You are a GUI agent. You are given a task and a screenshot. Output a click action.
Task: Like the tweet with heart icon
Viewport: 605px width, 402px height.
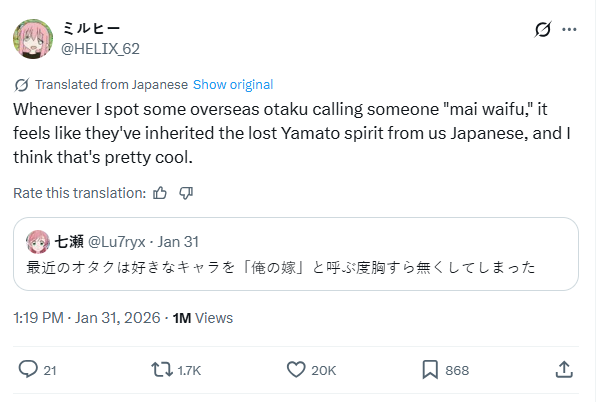296,369
